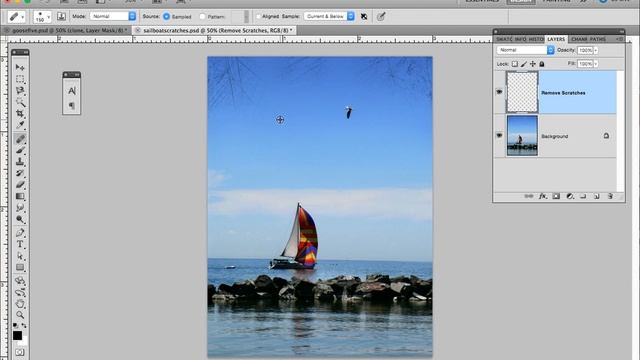
Task: Create a new layer group
Action: [583, 196]
